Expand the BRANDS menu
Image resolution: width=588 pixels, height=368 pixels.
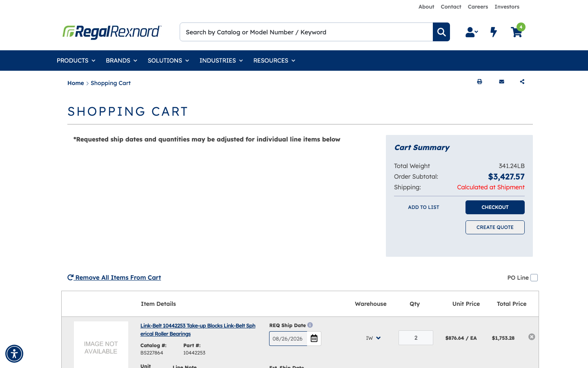(121, 61)
